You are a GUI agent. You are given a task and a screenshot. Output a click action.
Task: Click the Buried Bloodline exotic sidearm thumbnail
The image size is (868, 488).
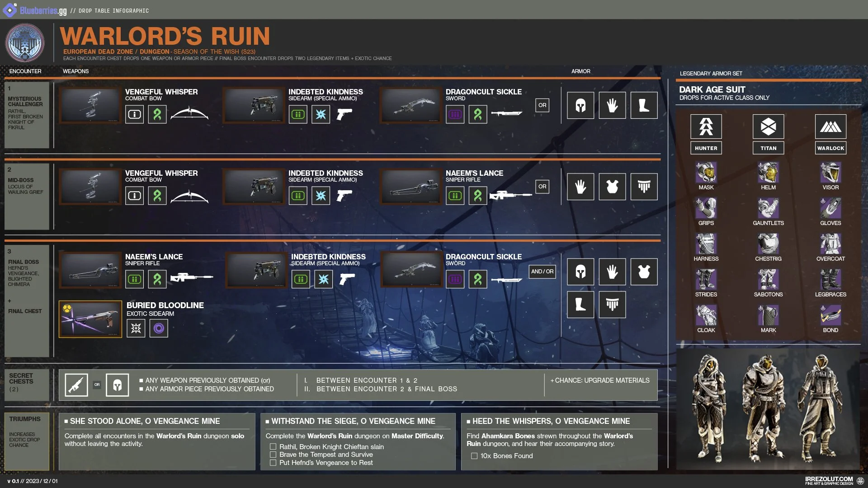click(x=90, y=319)
